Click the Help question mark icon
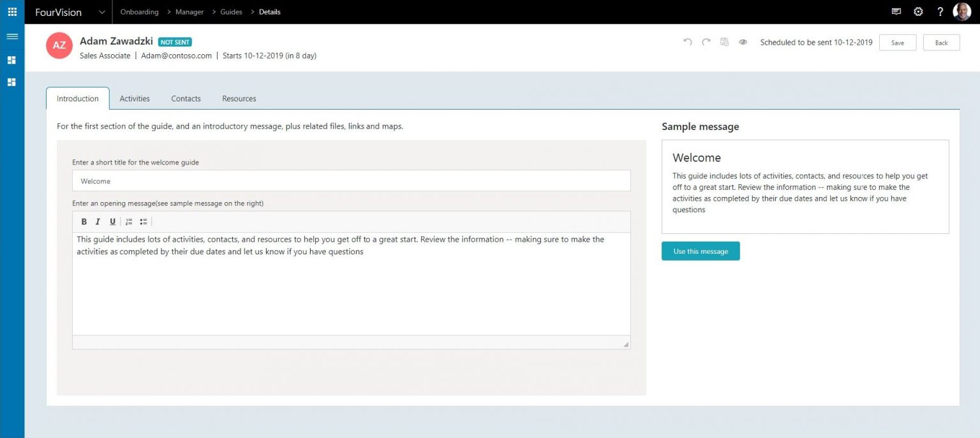Image resolution: width=980 pixels, height=438 pixels. 939,11
